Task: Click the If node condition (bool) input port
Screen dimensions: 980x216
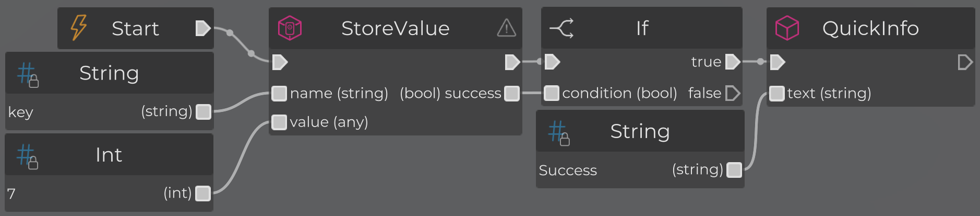Action: (552, 93)
